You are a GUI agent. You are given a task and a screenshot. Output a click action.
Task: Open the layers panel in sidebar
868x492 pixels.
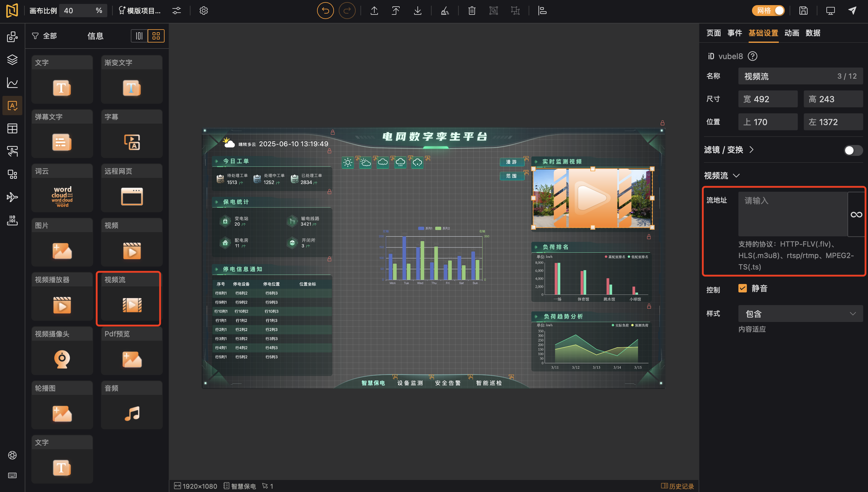click(12, 59)
